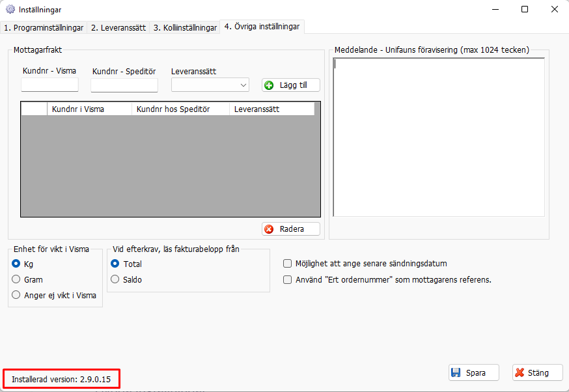Click the empty row-selector header cell in table
This screenshot has height=392, width=569.
(x=34, y=109)
